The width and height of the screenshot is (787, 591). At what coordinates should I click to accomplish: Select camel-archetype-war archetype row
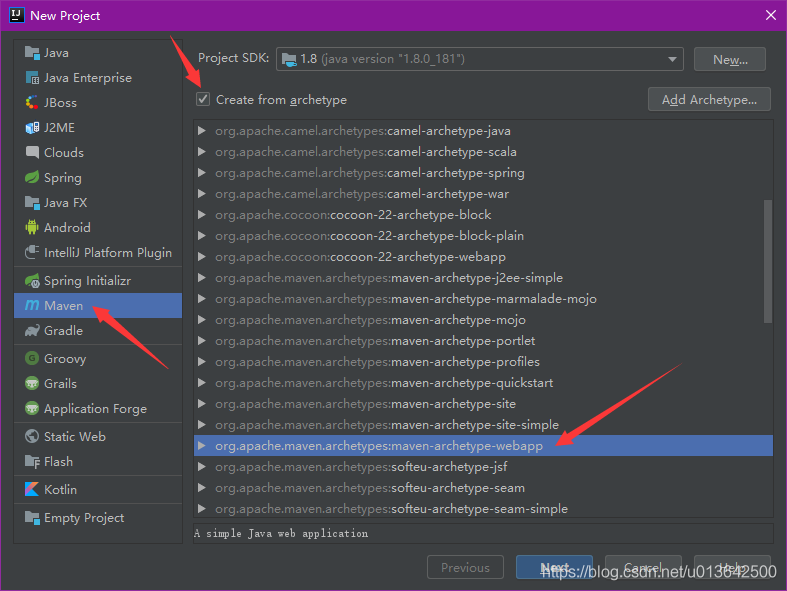pyautogui.click(x=483, y=194)
